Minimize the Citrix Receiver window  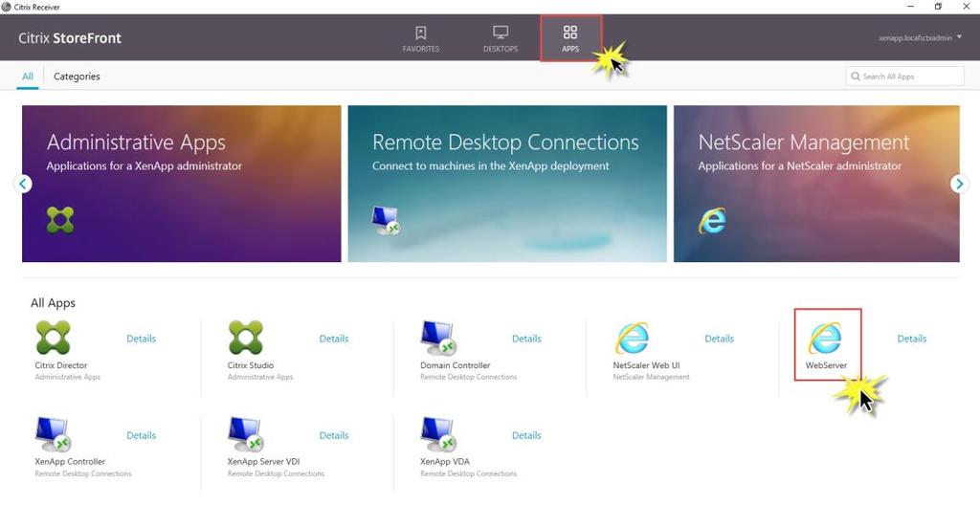click(x=911, y=7)
